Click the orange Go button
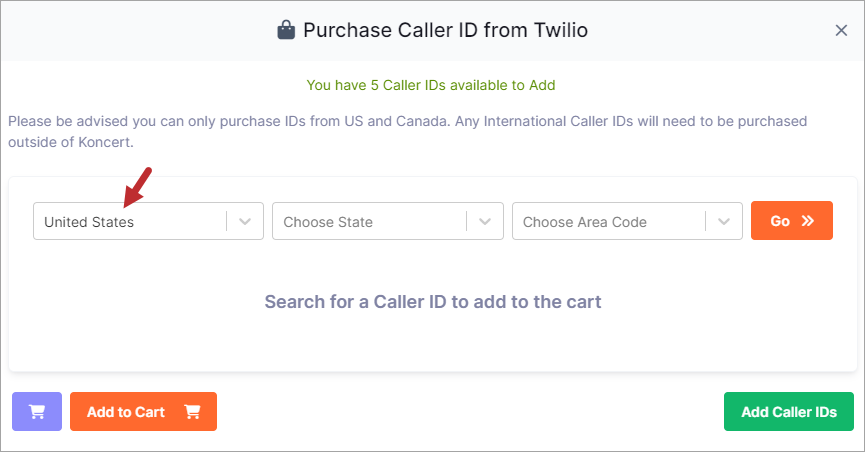The image size is (865, 452). tap(792, 221)
